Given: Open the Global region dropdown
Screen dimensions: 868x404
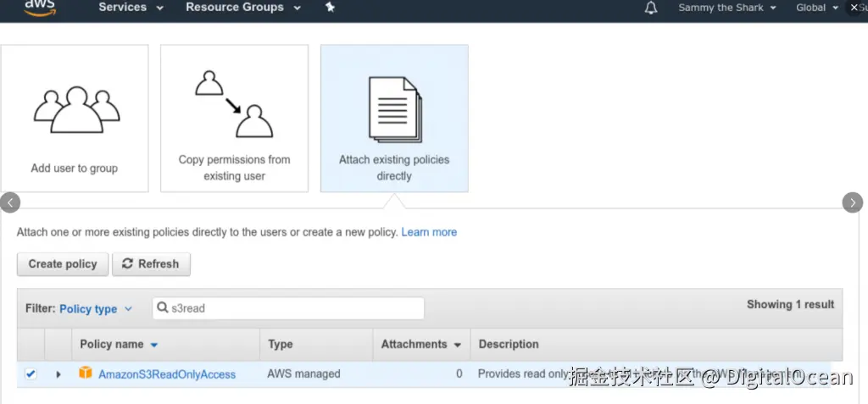Looking at the screenshot, I should (817, 8).
